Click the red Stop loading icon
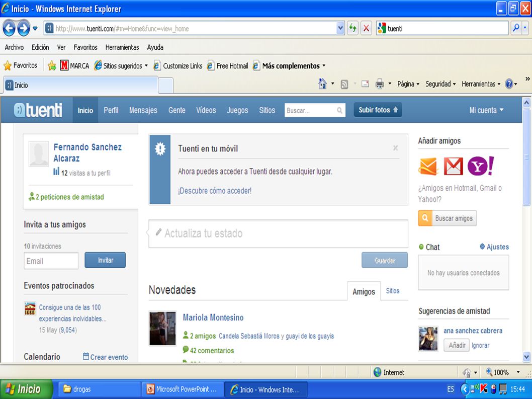532x399 pixels. (366, 29)
